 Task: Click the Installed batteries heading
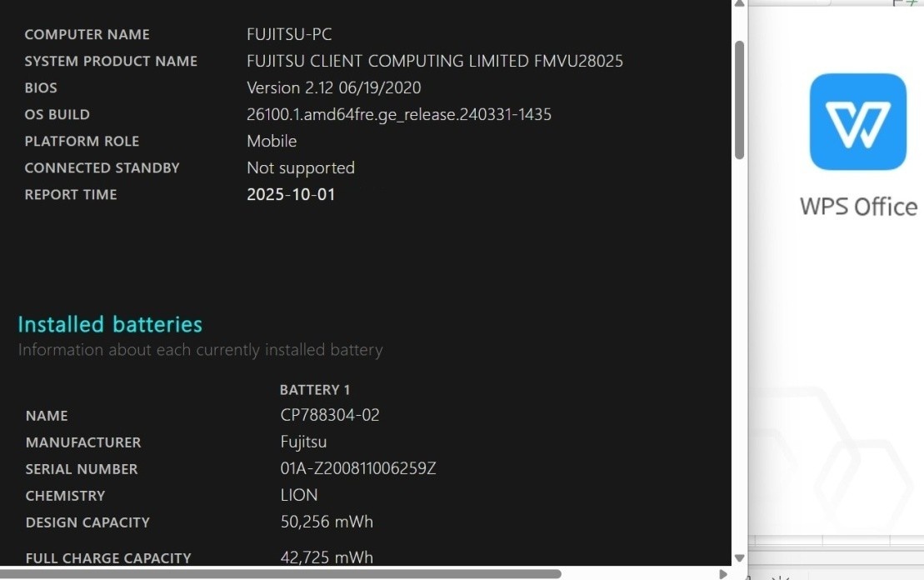click(110, 324)
